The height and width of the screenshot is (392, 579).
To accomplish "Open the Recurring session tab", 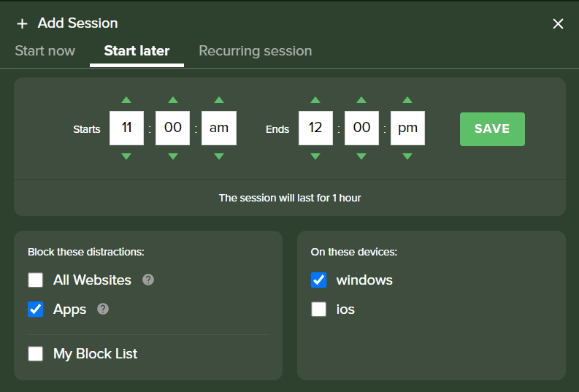I will (x=255, y=51).
